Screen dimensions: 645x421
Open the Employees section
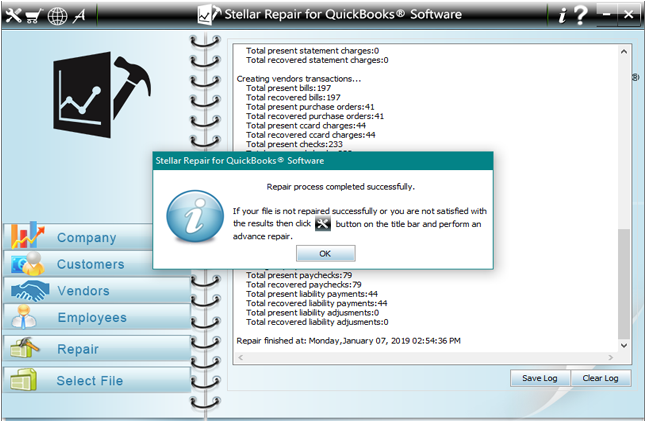coord(97,317)
